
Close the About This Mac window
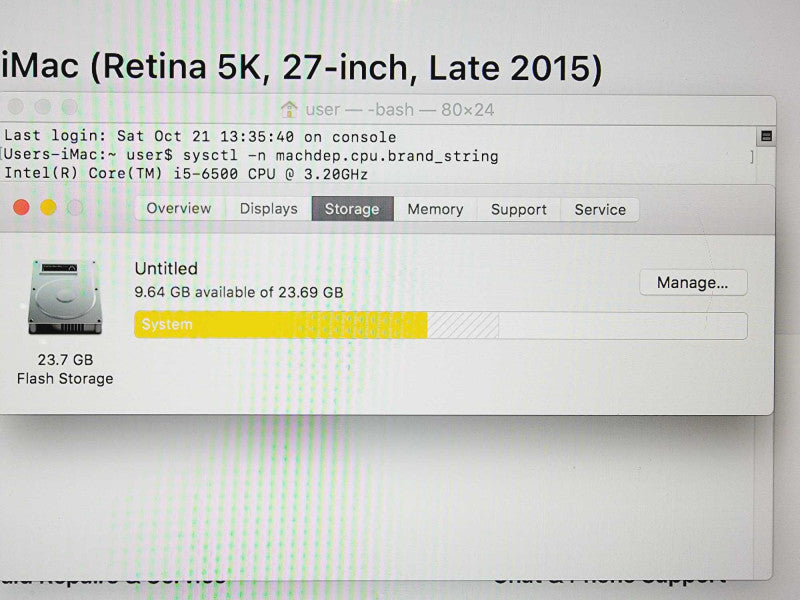tap(21, 208)
